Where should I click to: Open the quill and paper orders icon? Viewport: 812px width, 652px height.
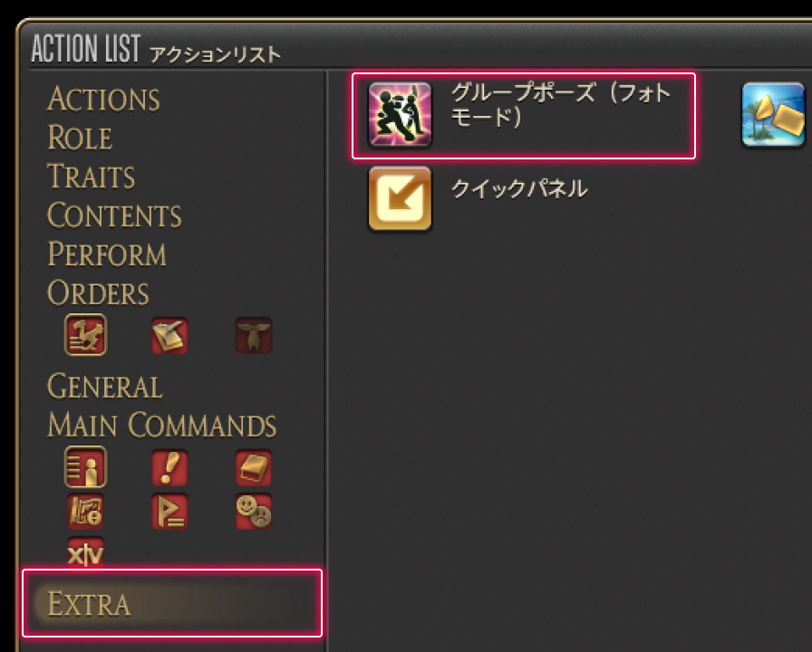169,335
